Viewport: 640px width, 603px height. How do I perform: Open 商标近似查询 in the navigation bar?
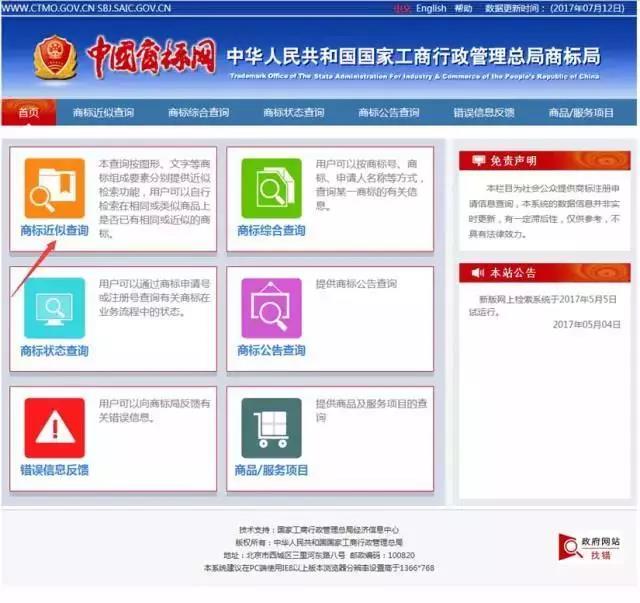coord(103,113)
